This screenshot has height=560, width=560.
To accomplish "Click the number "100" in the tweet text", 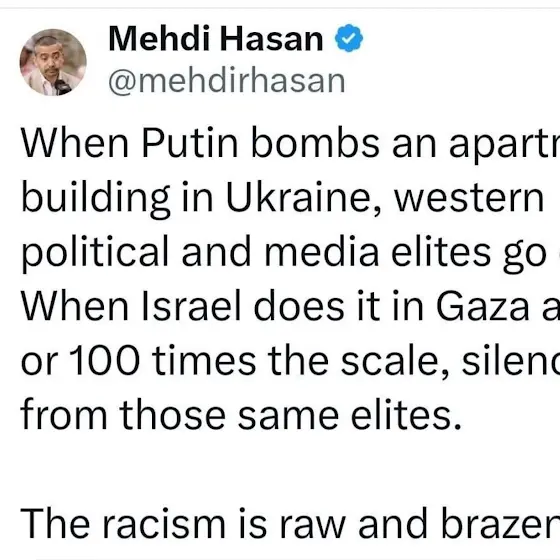I will pos(104,361).
